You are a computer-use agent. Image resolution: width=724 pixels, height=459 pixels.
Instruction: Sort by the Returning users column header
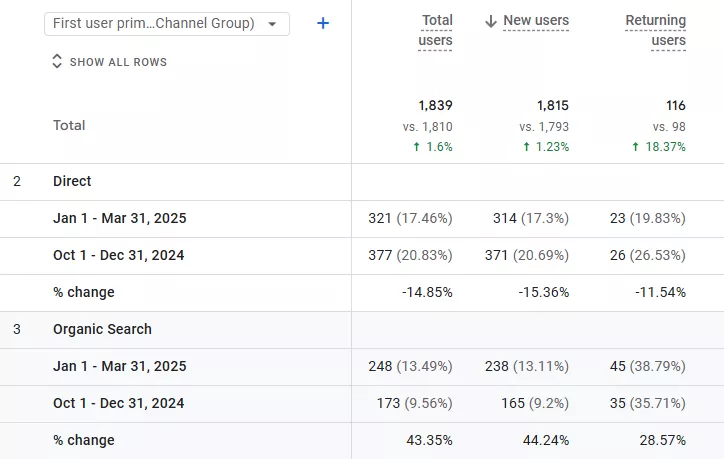coord(655,30)
